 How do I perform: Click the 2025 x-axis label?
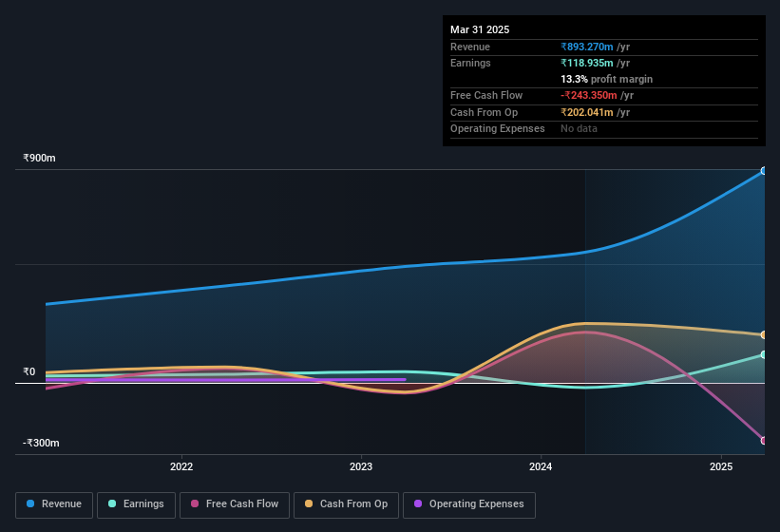pyautogui.click(x=721, y=466)
